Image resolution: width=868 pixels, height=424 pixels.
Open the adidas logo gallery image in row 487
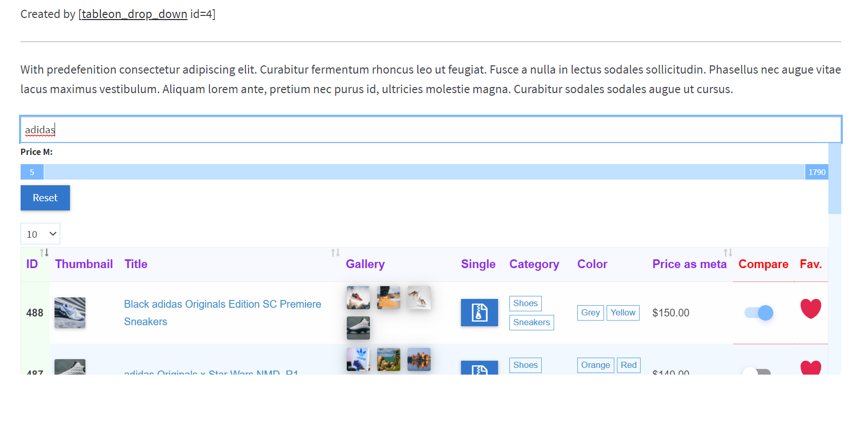(x=358, y=360)
